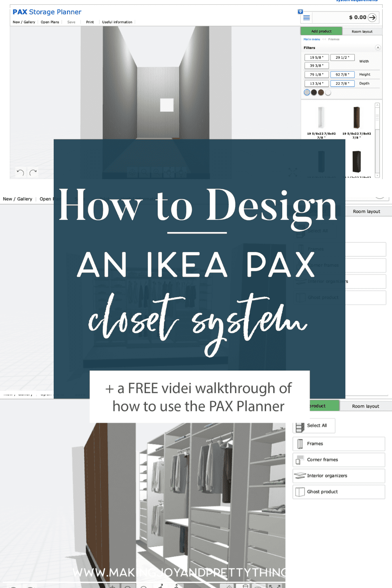
Task: Open New / Gallery in the middle screenshot
Action: 18,199
